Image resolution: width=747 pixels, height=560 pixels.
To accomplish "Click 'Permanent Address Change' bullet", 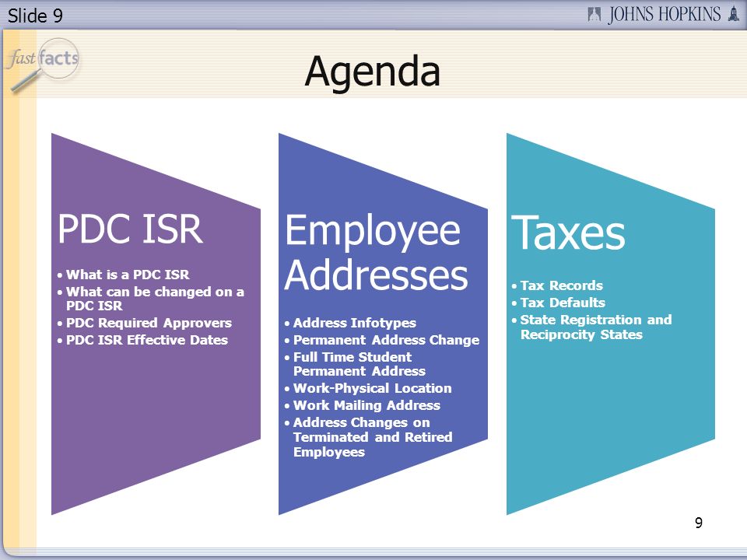I will click(x=387, y=340).
